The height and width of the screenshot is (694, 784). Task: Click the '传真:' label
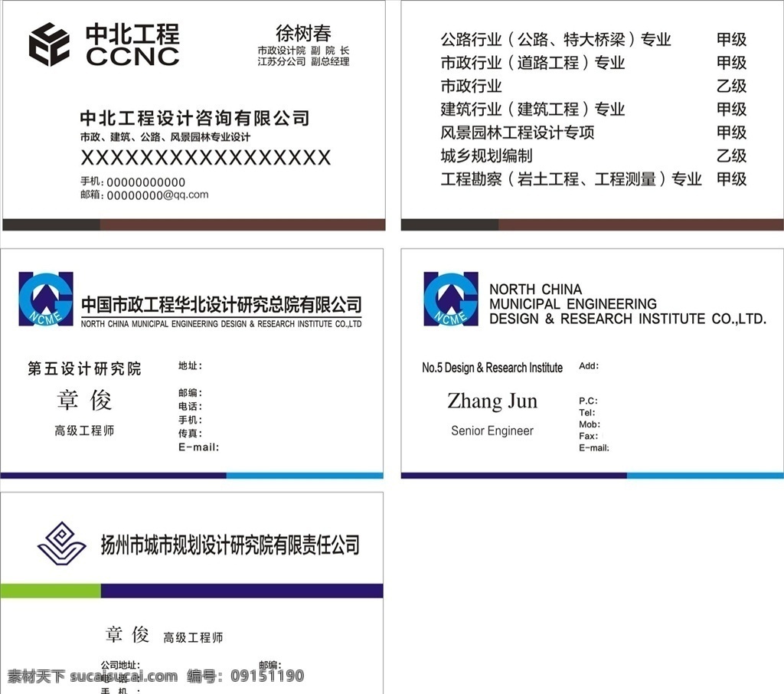[x=190, y=434]
